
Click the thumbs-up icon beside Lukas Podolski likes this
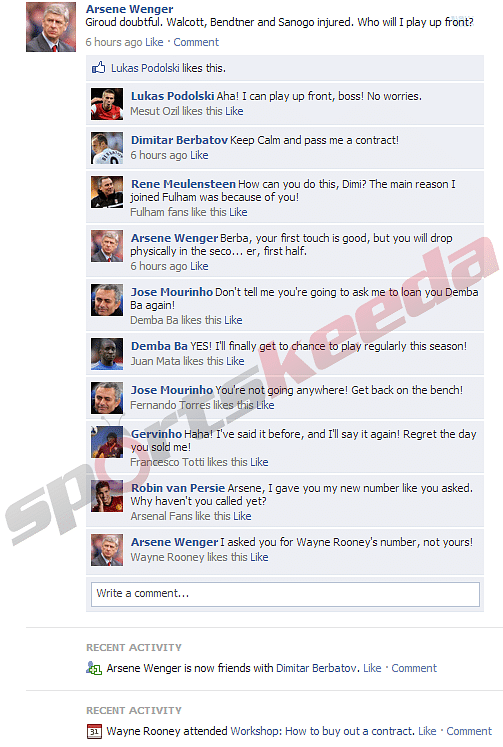pyautogui.click(x=99, y=68)
